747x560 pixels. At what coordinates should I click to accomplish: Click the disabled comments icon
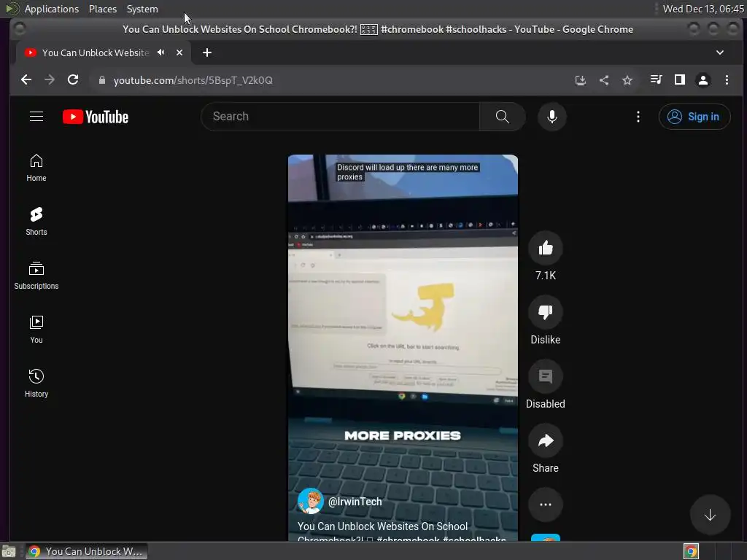pos(546,377)
